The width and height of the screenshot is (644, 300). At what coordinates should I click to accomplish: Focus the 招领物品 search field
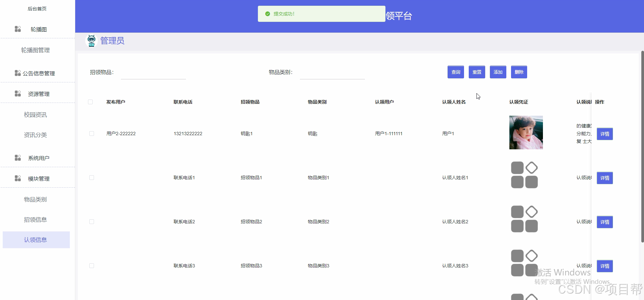pyautogui.click(x=153, y=72)
